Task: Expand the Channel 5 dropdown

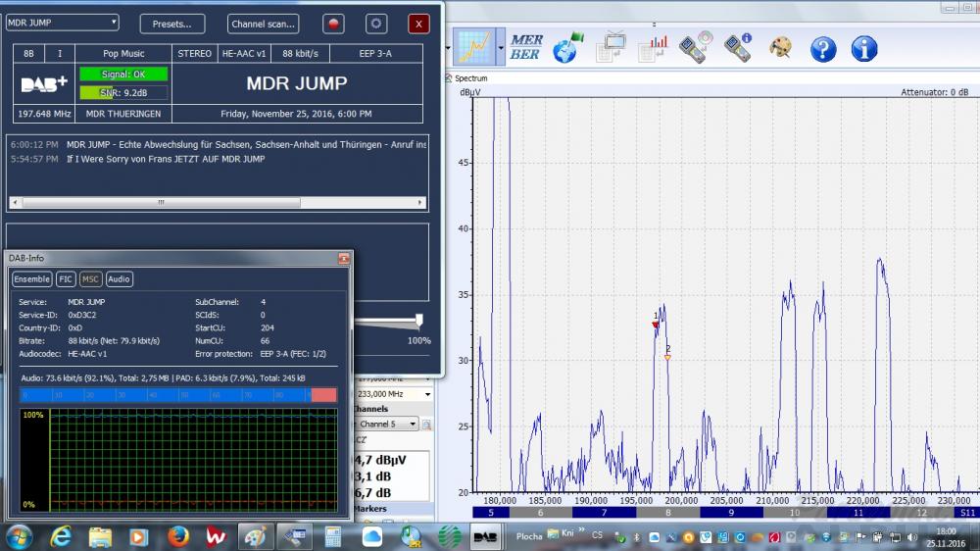Action: pyautogui.click(x=413, y=425)
